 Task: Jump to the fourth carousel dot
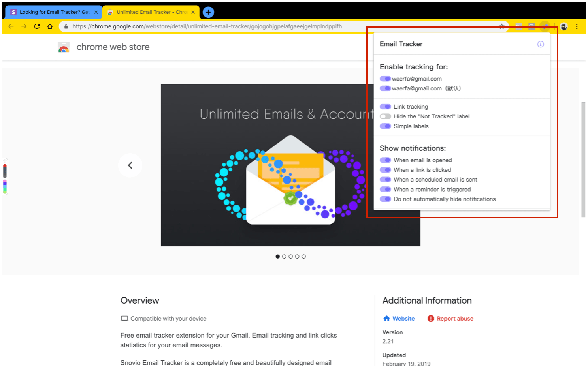coord(297,257)
